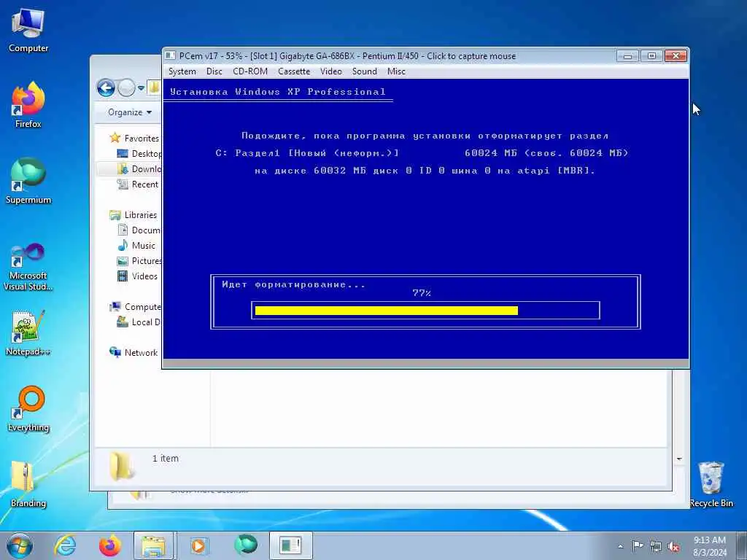747x560 pixels.
Task: Select Computer in Explorer navigation pane
Action: (x=135, y=307)
